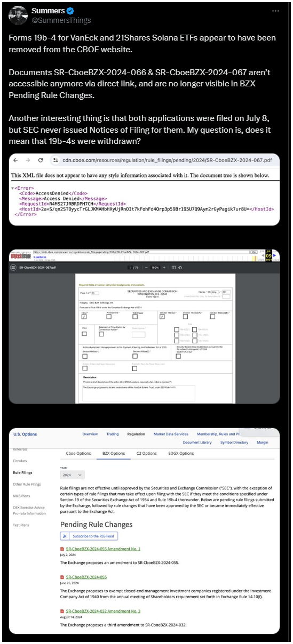The image size is (293, 644).
Task: Open the Regulation nav item
Action: pos(136,434)
